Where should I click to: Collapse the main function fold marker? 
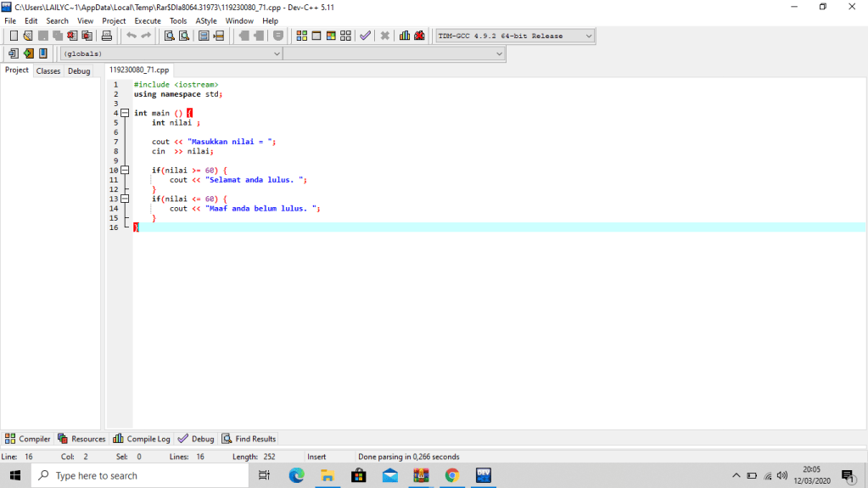124,113
